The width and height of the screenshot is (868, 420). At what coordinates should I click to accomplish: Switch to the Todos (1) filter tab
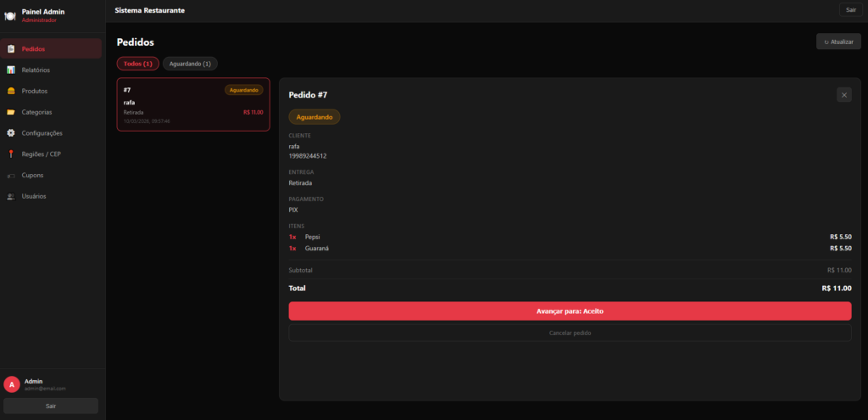(x=137, y=64)
